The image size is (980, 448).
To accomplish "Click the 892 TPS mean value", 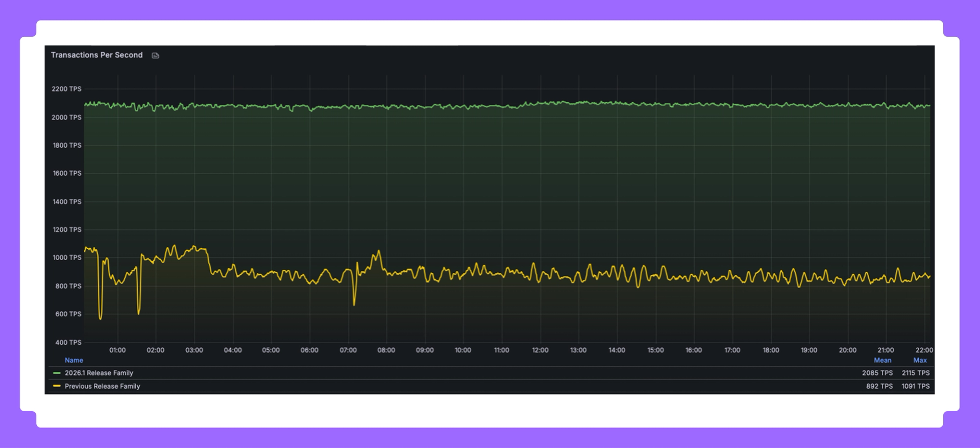I will pyautogui.click(x=879, y=386).
